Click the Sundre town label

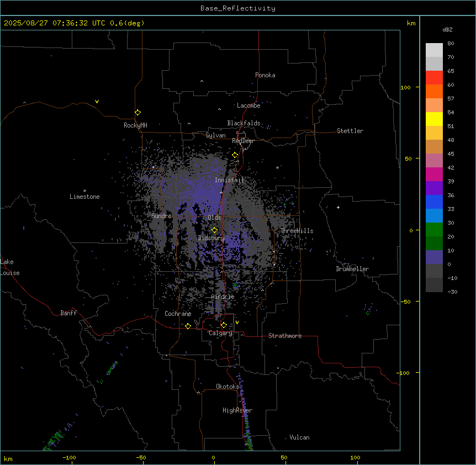[x=161, y=216]
